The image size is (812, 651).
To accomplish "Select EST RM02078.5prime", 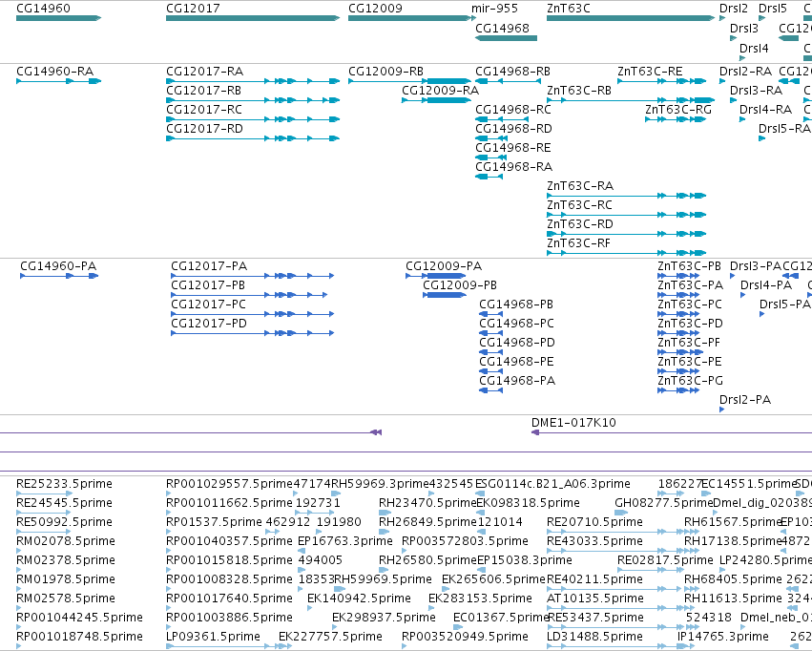I will click(65, 541).
